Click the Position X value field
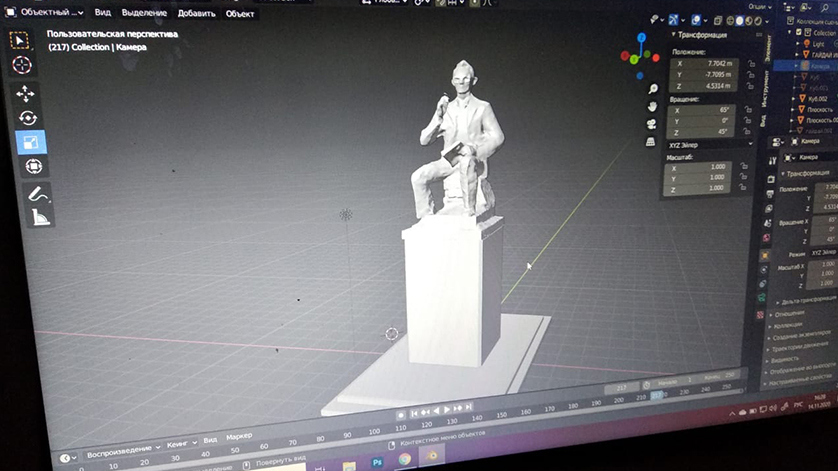838x471 pixels. (704, 63)
